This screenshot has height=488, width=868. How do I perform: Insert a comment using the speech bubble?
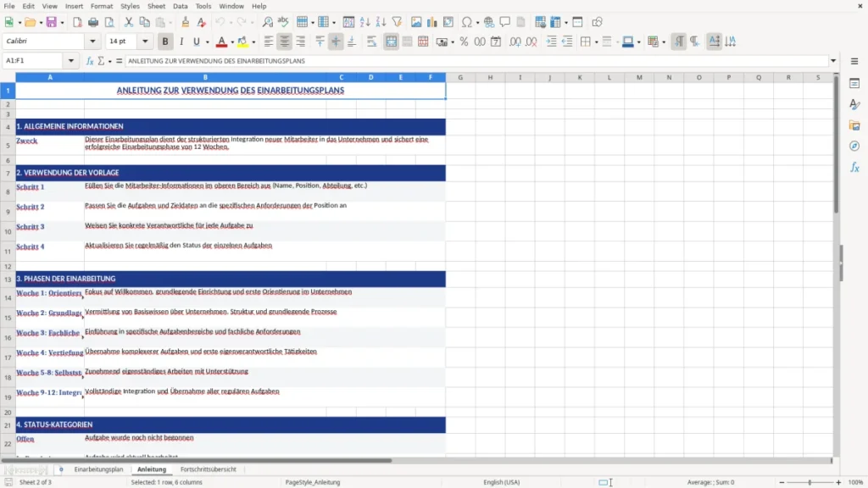[x=505, y=22]
